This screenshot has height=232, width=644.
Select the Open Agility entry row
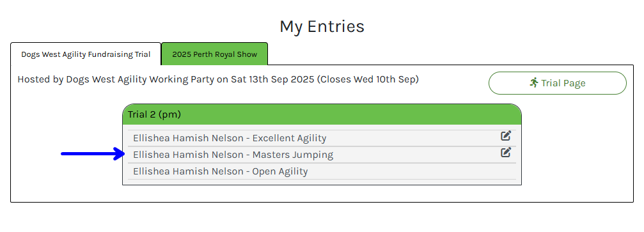point(322,171)
